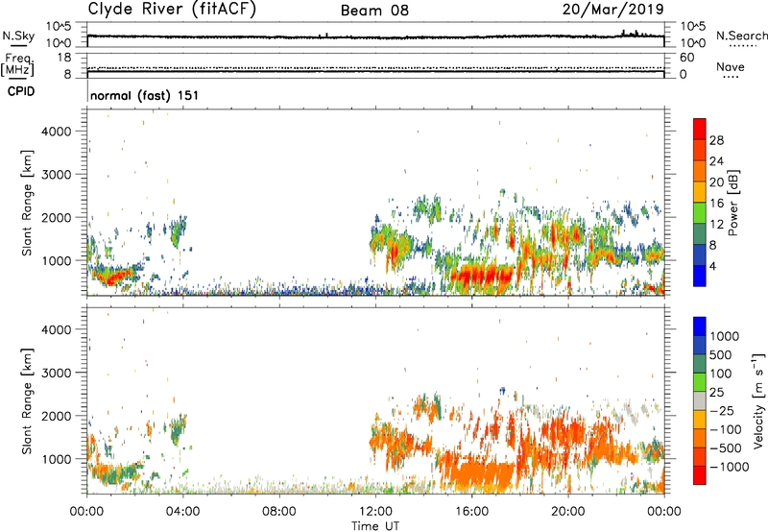
Task: Click the '04:00' time axis label
Action: click(x=182, y=512)
